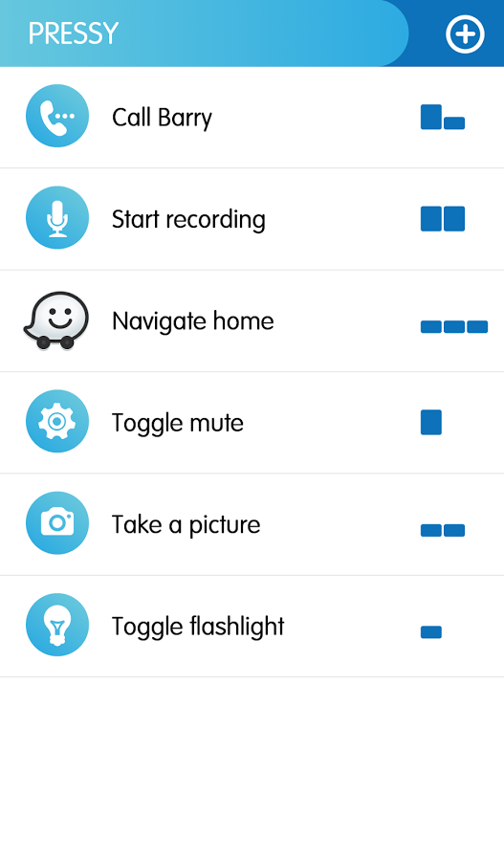Select the single long press pattern icon
Image resolution: width=504 pixels, height=861 pixels.
click(431, 422)
